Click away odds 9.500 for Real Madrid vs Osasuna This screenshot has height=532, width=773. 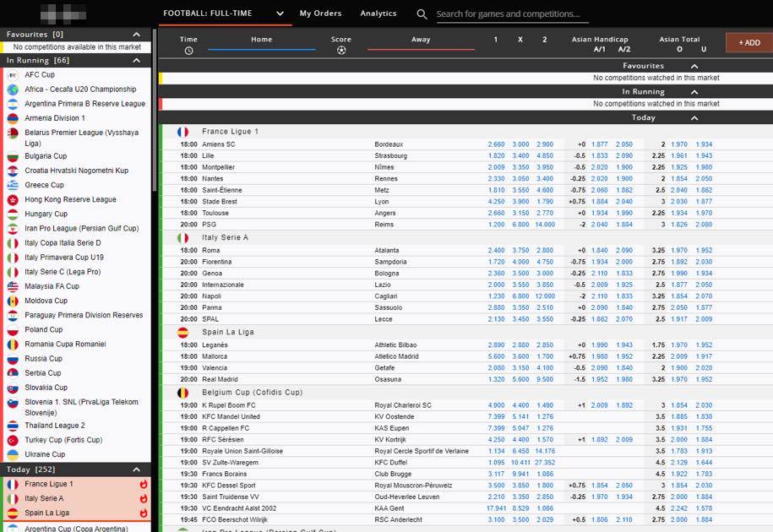545,379
